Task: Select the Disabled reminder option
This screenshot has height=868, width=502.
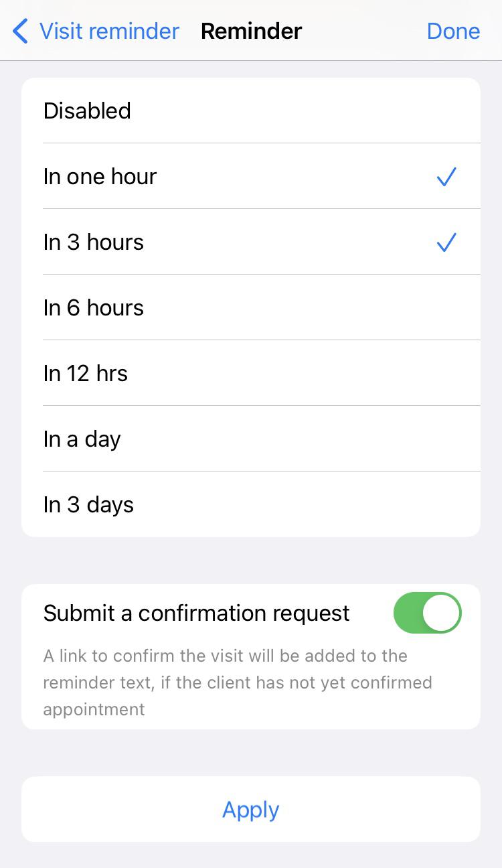Action: click(x=251, y=111)
